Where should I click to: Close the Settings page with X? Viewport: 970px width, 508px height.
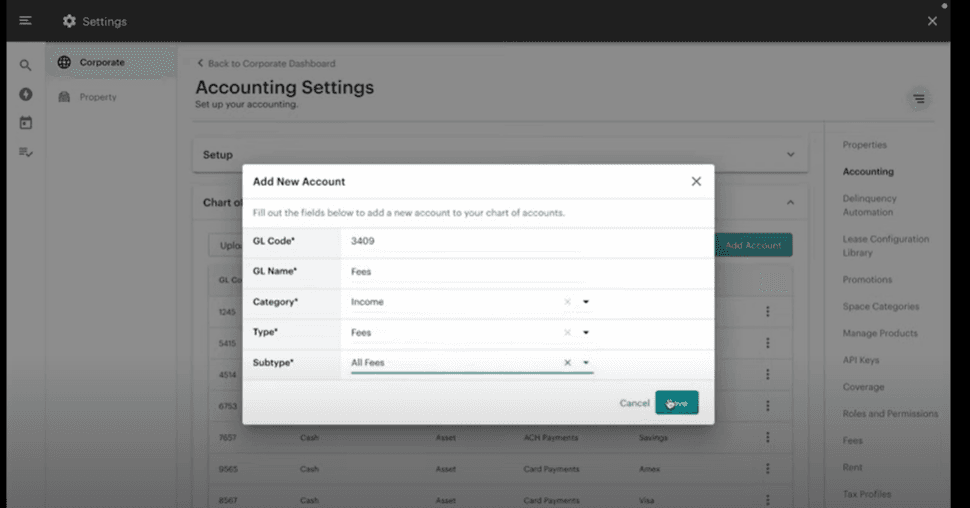[932, 21]
